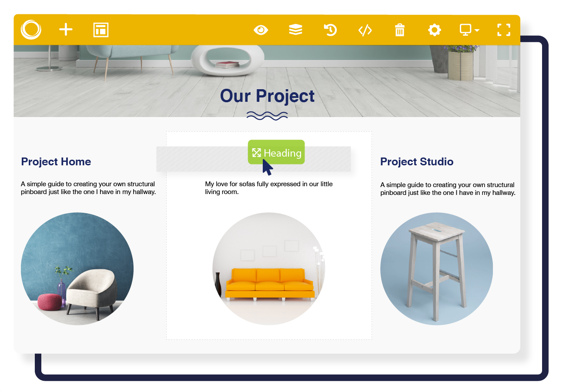Open the code editor icon

click(x=365, y=30)
